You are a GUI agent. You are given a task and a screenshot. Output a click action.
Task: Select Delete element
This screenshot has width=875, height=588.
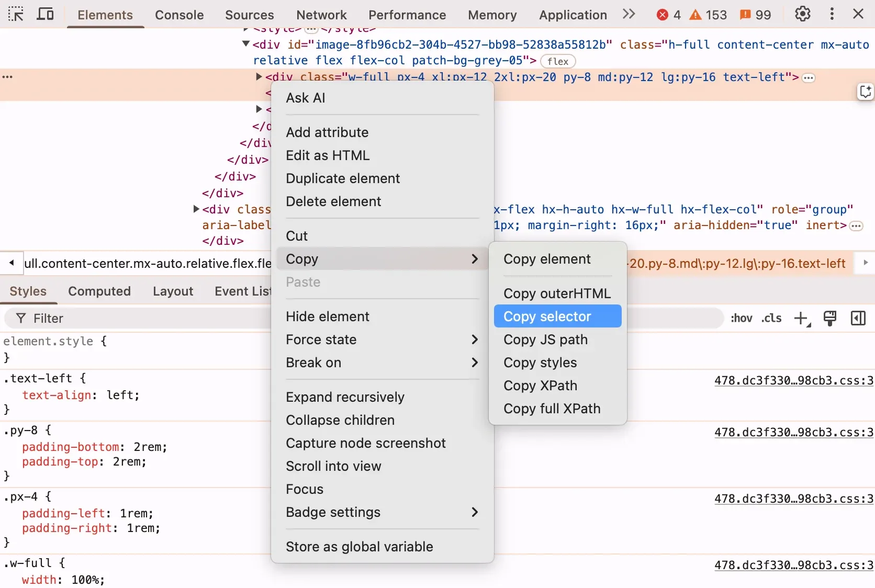383,201
